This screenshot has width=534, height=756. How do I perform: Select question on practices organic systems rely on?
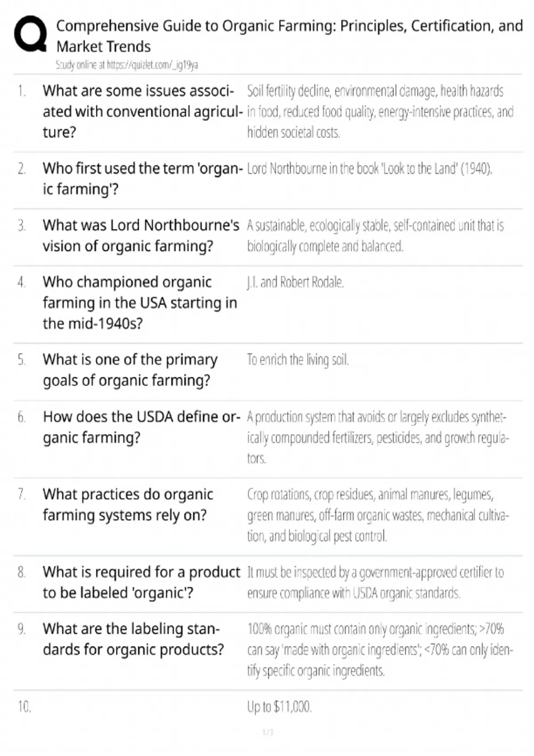coord(128,504)
